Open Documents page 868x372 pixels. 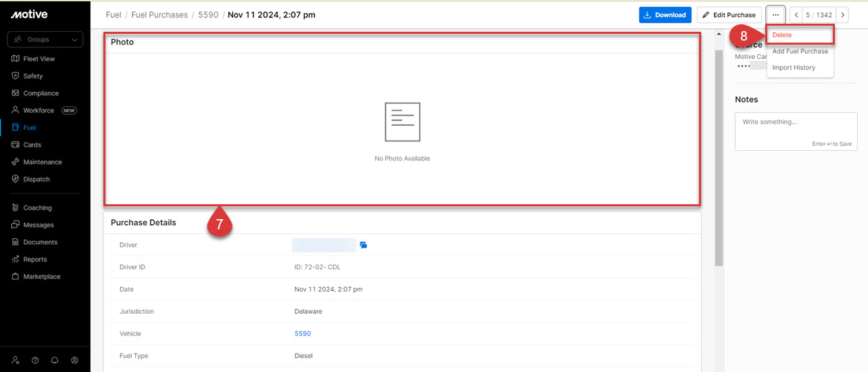tap(41, 242)
